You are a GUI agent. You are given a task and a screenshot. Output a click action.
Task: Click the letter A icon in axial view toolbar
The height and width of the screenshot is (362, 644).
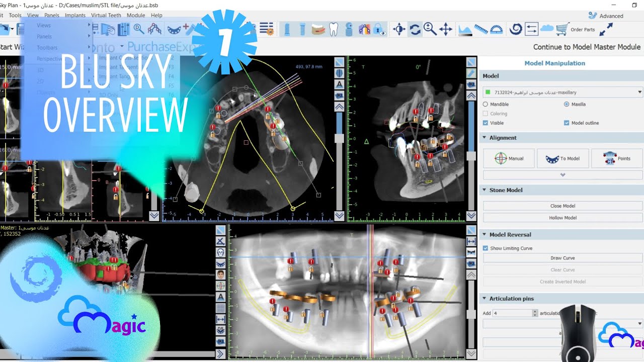339,84
